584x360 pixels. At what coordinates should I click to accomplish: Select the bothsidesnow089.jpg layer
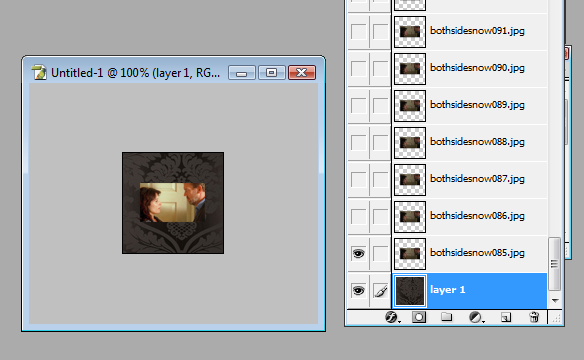click(470, 106)
